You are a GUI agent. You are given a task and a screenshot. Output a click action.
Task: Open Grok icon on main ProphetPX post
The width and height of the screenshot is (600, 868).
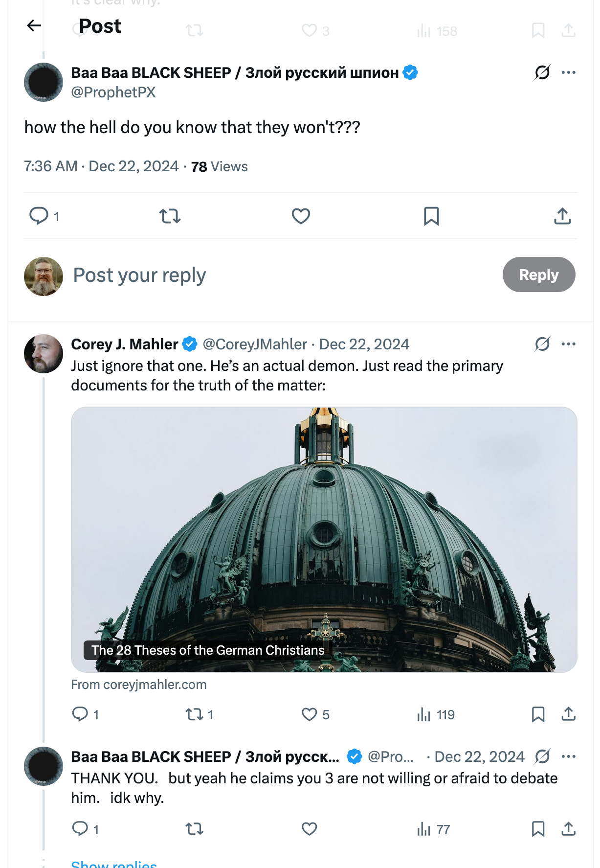point(542,72)
